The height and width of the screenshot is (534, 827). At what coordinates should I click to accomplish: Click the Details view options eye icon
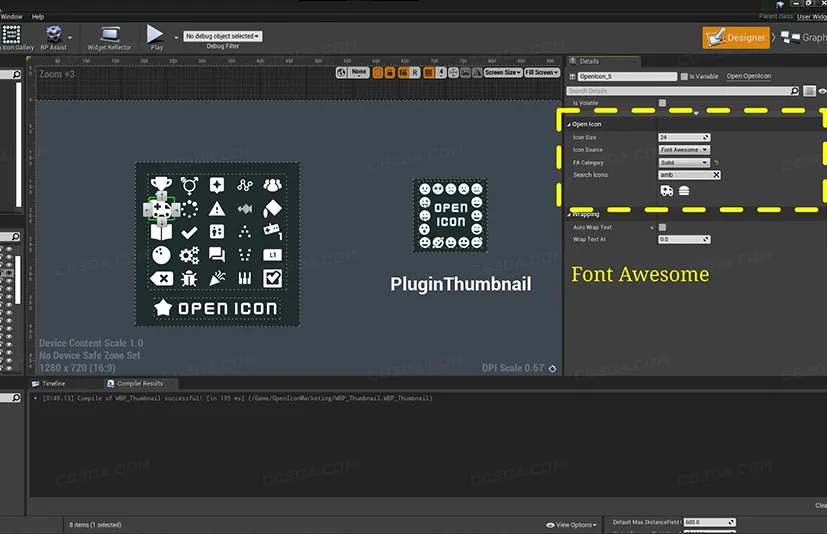tap(822, 91)
